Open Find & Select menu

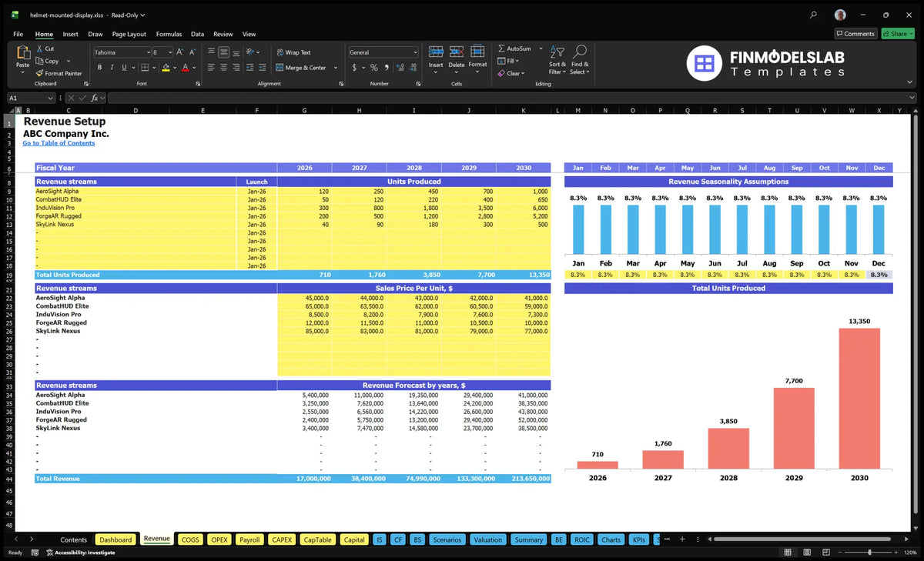point(580,60)
